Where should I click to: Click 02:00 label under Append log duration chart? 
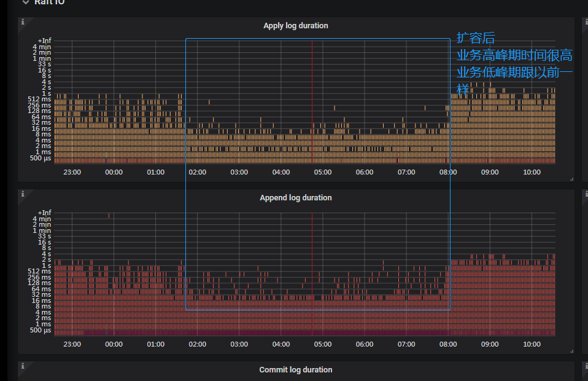point(197,344)
